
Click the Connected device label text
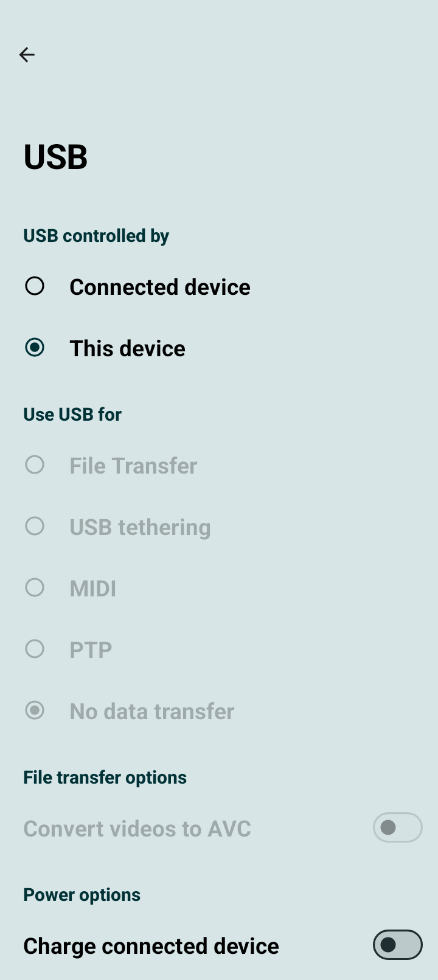click(x=159, y=287)
